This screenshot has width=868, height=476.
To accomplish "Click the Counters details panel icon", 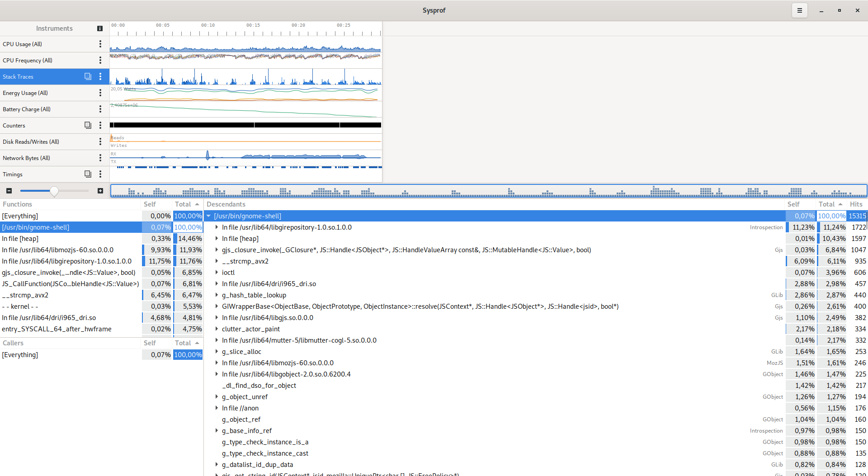I will pos(88,125).
